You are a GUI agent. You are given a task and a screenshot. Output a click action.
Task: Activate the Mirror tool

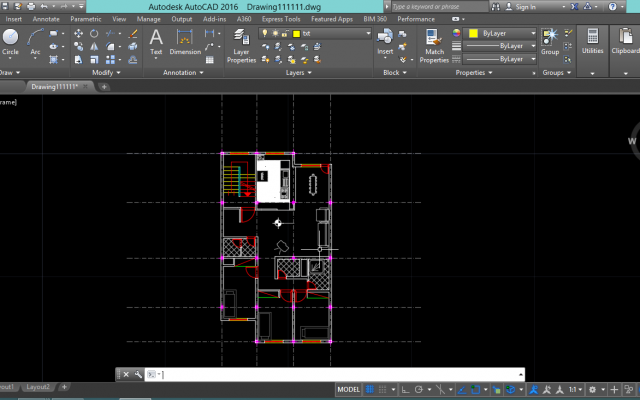(x=94, y=47)
